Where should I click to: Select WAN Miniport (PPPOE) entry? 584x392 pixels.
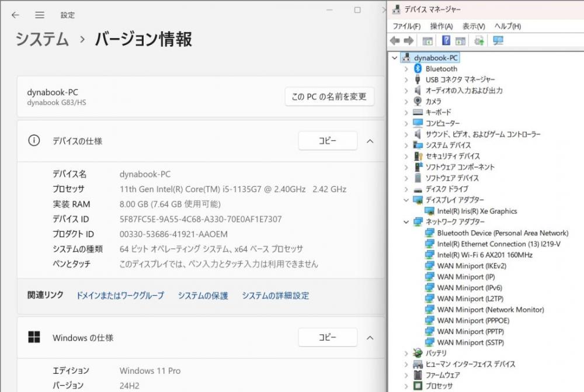(473, 321)
